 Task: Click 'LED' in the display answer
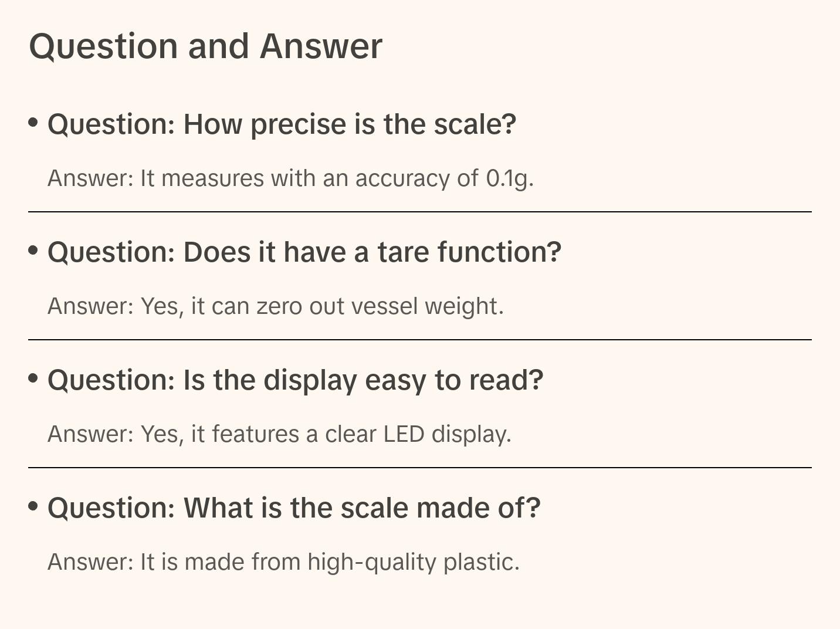[404, 434]
